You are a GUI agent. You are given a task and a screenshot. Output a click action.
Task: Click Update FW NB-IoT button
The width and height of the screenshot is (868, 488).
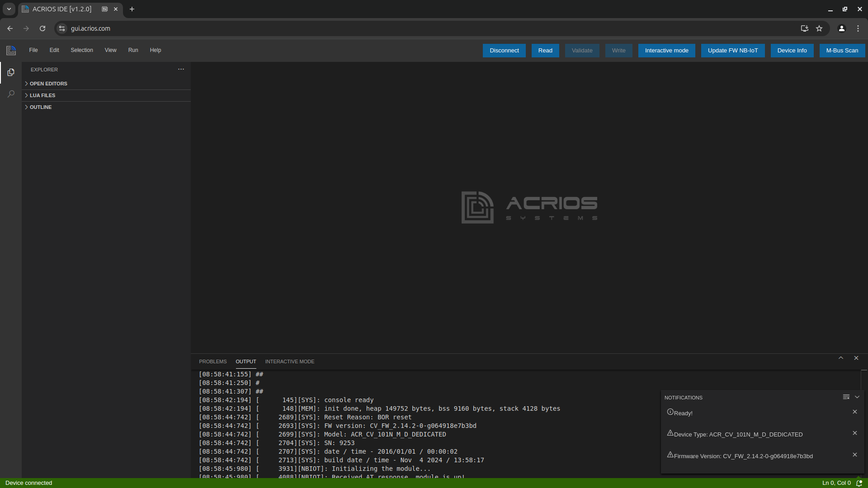click(x=733, y=51)
